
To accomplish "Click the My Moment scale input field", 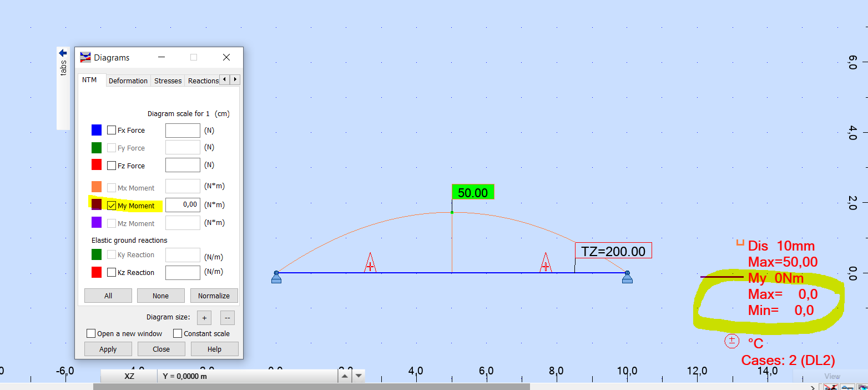I will [183, 205].
